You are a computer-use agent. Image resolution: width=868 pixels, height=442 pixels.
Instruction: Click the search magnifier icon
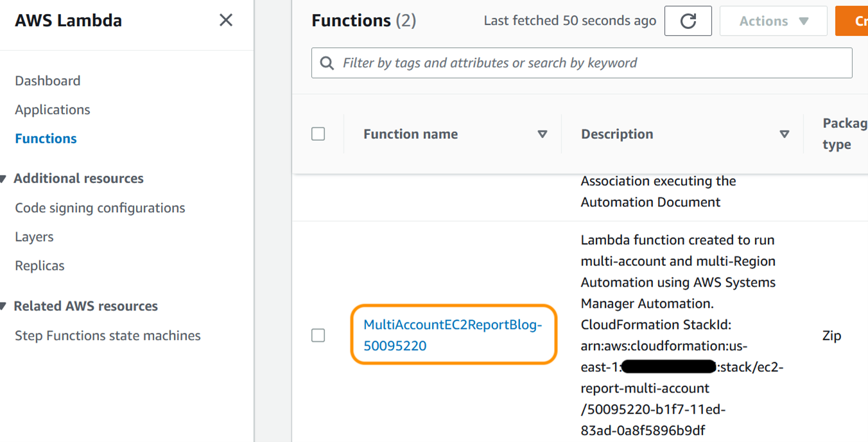pos(327,62)
